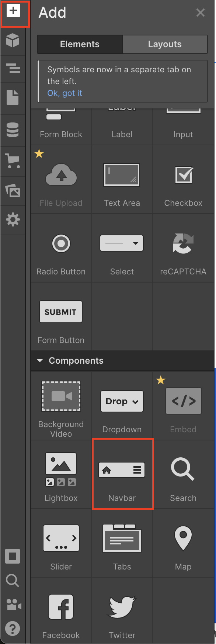This screenshot has width=216, height=644.
Task: Open the Settings gear icon
Action: [x=13, y=219]
